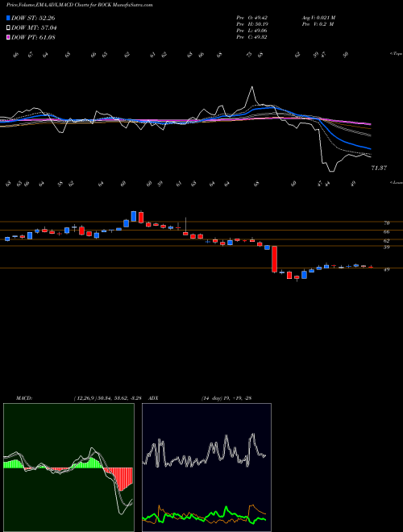Click the 66 price level label
This screenshot has width=403, height=532.
click(x=386, y=231)
